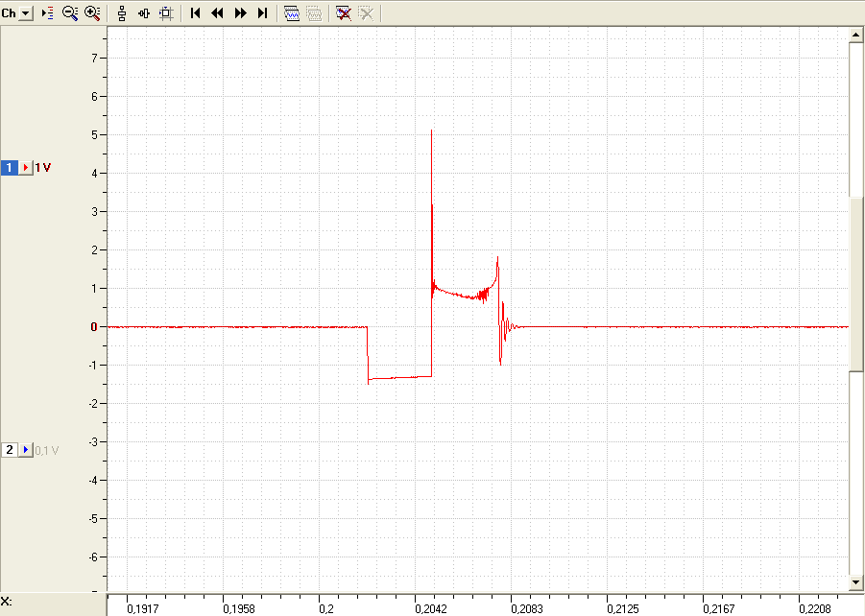Click the vertical scrollbar down arrow
Image resolution: width=865 pixels, height=616 pixels.
click(x=855, y=581)
